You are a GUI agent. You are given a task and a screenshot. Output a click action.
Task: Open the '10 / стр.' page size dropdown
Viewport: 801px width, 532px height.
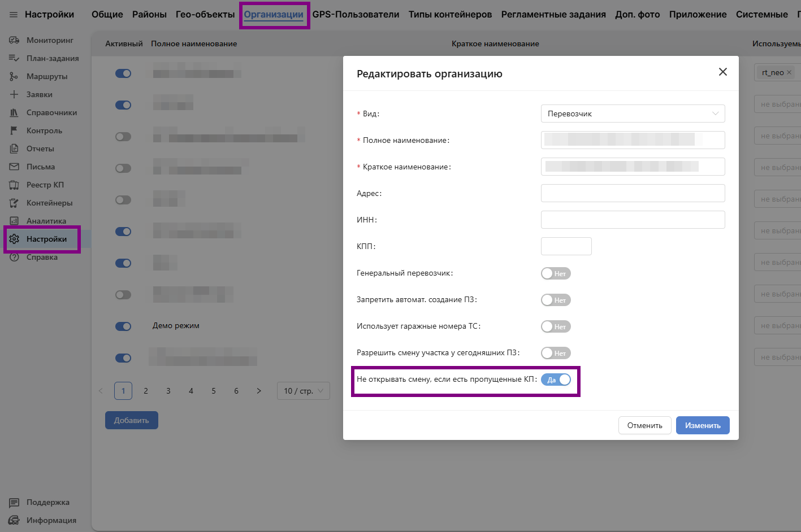[303, 391]
